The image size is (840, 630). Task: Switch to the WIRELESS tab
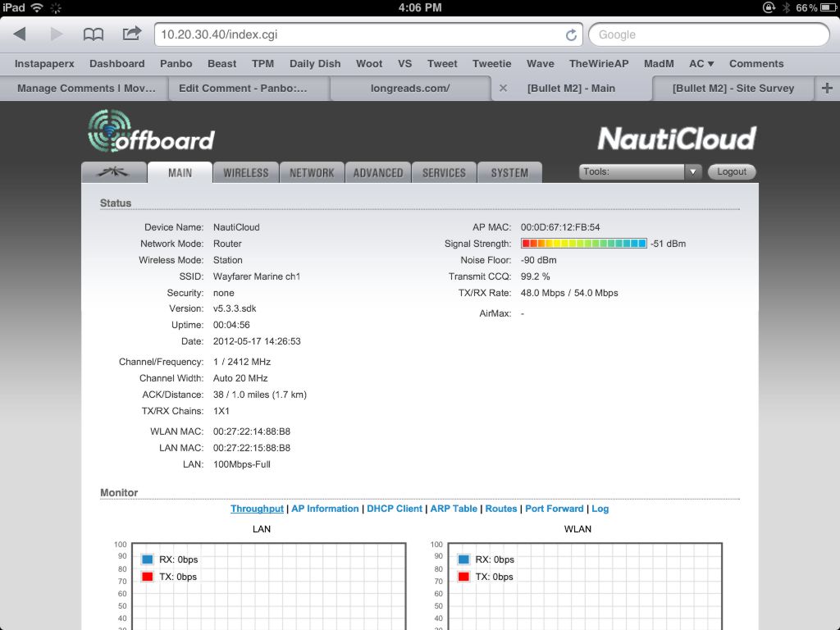click(246, 172)
